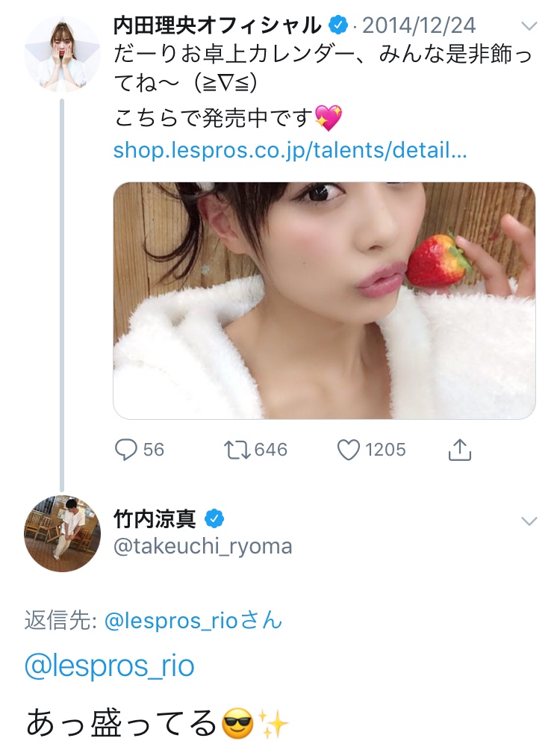This screenshot has height=747, width=560.
Task: Tap the reply speech bubble icon
Action: point(125,450)
